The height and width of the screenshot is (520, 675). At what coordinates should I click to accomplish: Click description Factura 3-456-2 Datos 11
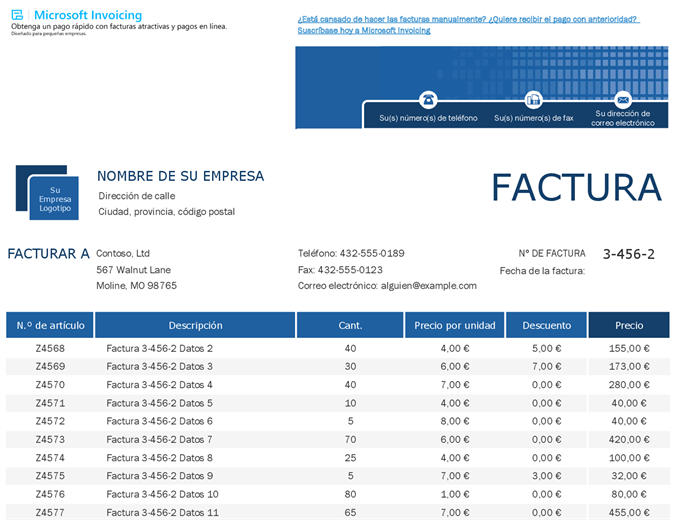click(x=162, y=512)
